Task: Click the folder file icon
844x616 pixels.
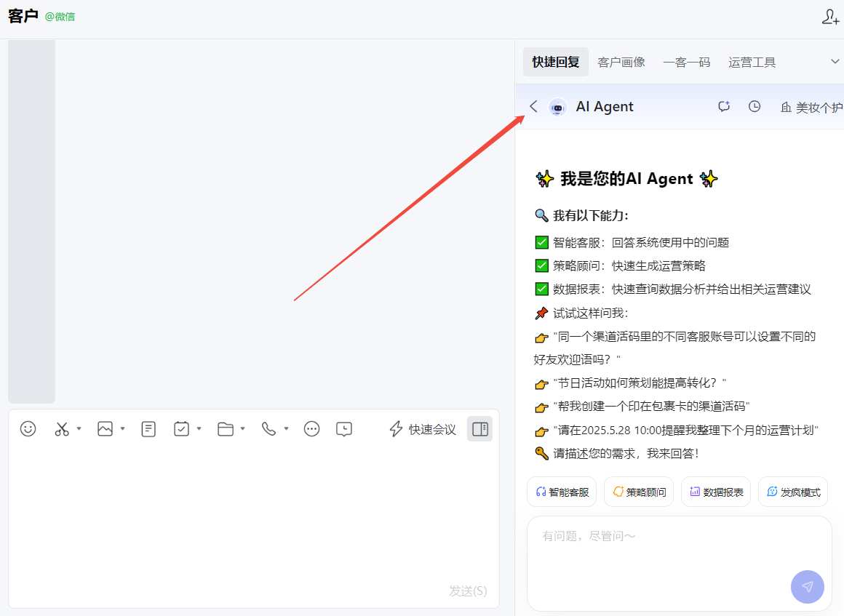Action: pos(226,429)
